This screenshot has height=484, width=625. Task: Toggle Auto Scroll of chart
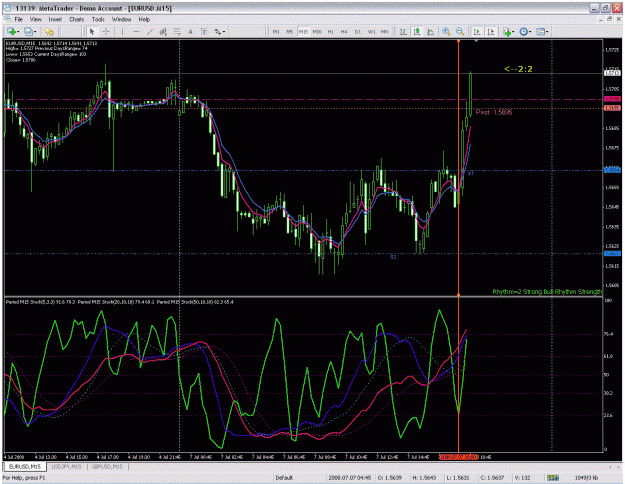tap(477, 31)
